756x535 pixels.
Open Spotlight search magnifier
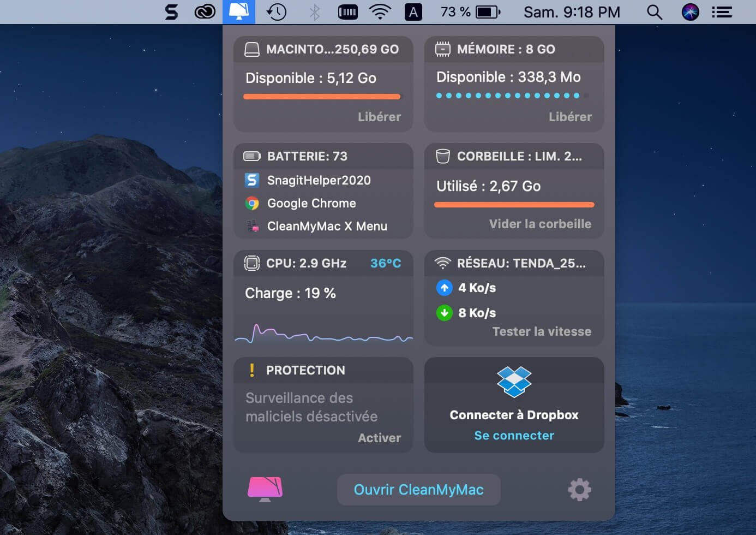click(654, 12)
